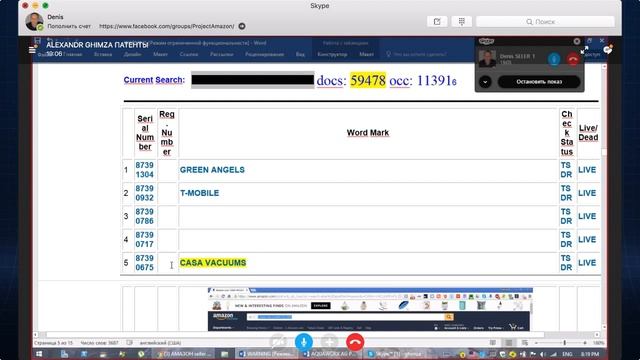The width and height of the screenshot is (640, 360).
Task: Click the highlighted 59478 docs number
Action: [368, 80]
